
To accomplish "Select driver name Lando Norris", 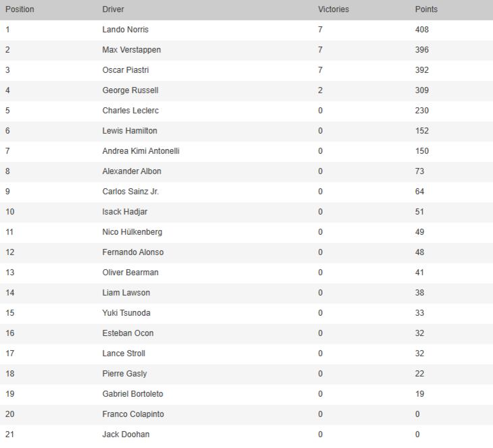I will click(125, 30).
